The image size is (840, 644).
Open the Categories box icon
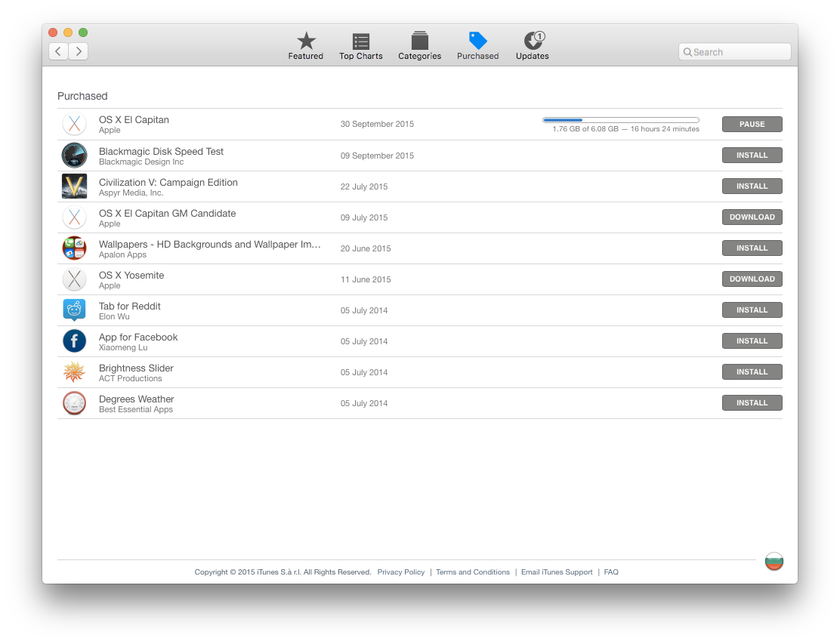419,41
